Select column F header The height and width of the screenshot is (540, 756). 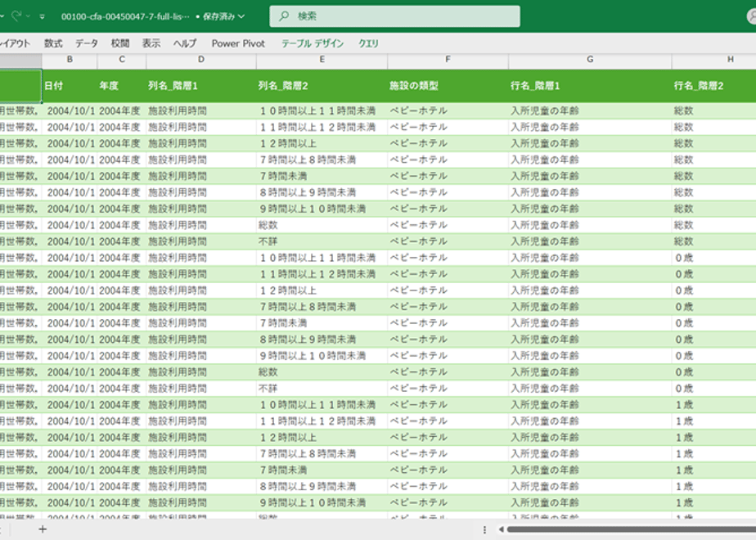(x=448, y=60)
